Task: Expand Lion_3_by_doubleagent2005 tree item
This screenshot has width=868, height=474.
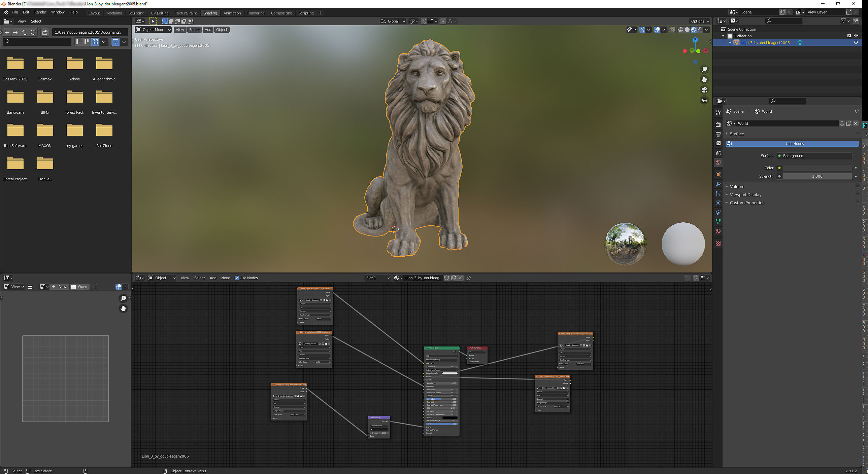Action: tap(730, 43)
